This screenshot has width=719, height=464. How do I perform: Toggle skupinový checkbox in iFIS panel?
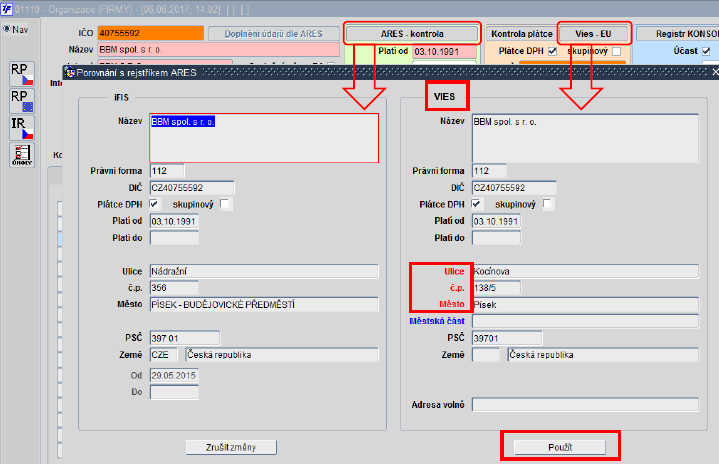[x=225, y=204]
